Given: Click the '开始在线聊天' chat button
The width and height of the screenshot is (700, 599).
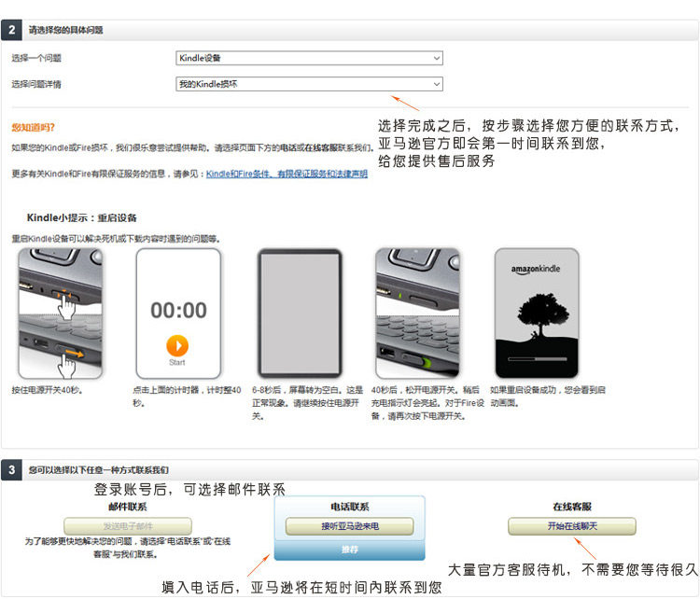Looking at the screenshot, I should [572, 526].
